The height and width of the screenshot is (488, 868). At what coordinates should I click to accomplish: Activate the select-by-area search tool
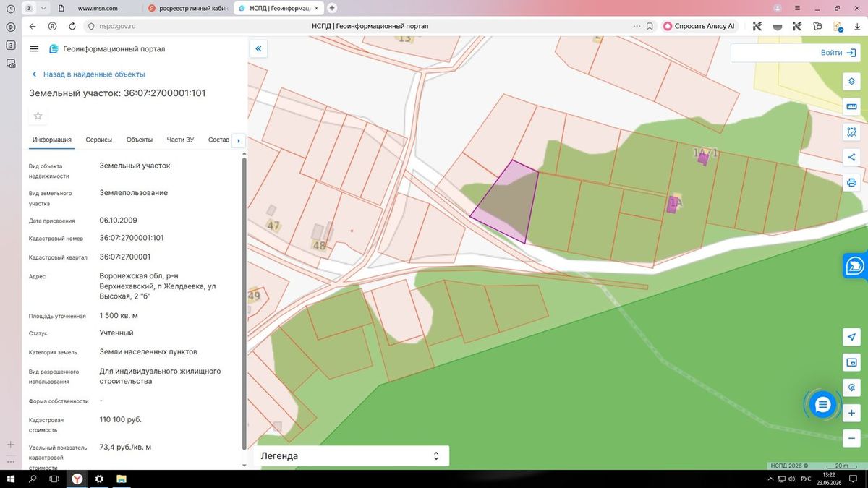click(851, 132)
